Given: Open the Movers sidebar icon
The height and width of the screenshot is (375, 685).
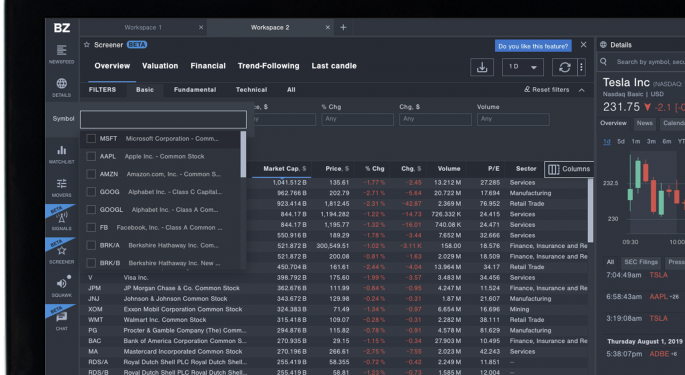Looking at the screenshot, I should pos(62,188).
